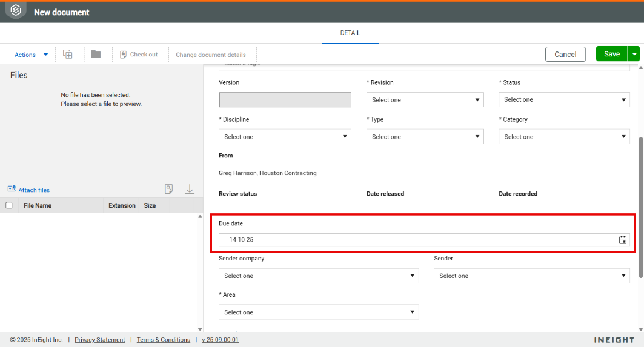Click the folder icon in toolbar
Viewport: 644px width, 347px height.
point(96,55)
